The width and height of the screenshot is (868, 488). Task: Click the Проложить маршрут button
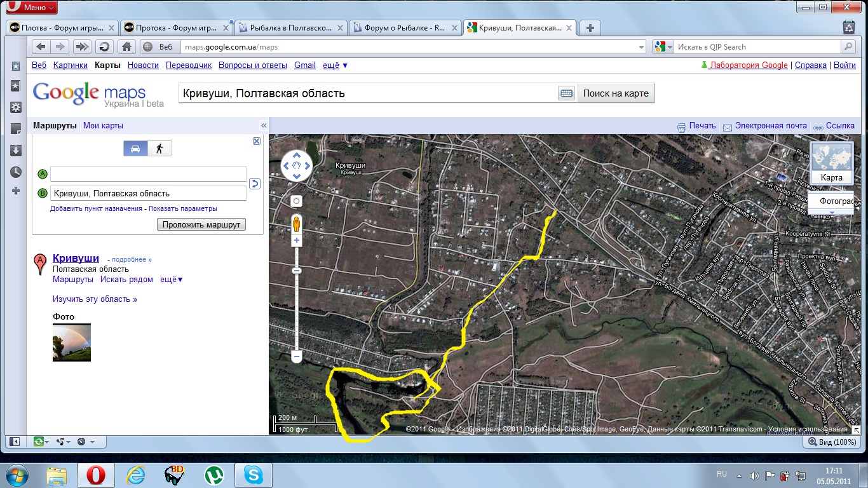[x=201, y=224]
